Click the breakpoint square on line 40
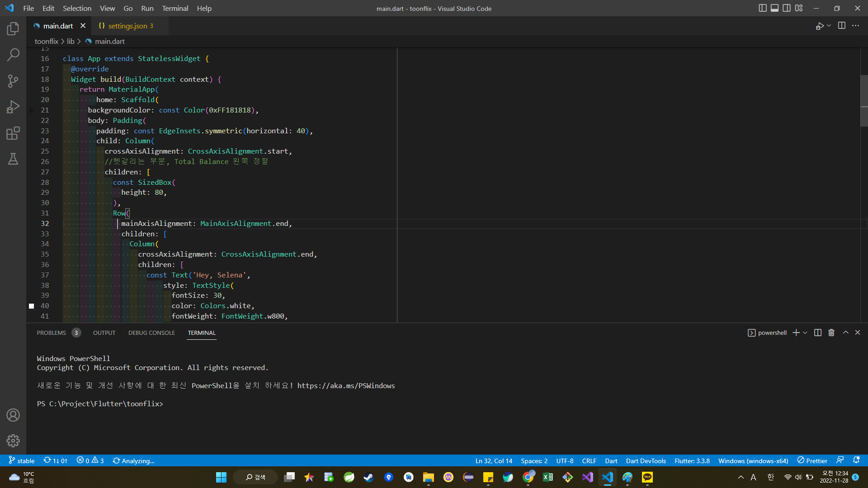 [32, 306]
